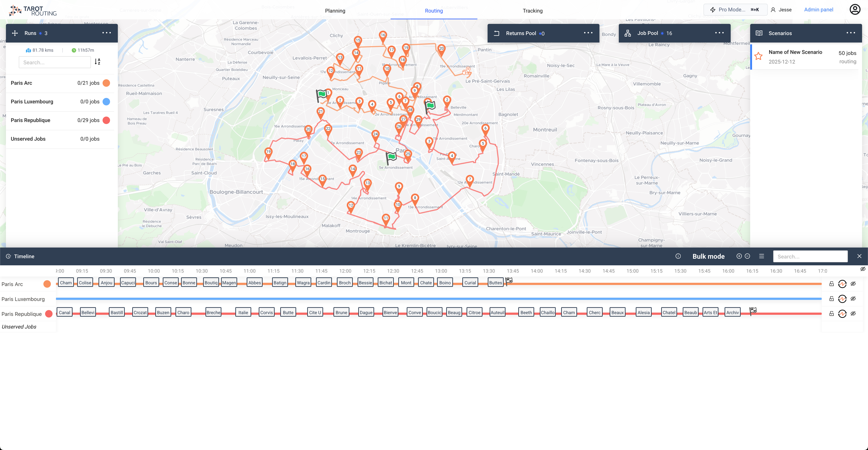The image size is (868, 450).
Task: Select the sort A-Z icon in Runs panel
Action: click(x=98, y=62)
